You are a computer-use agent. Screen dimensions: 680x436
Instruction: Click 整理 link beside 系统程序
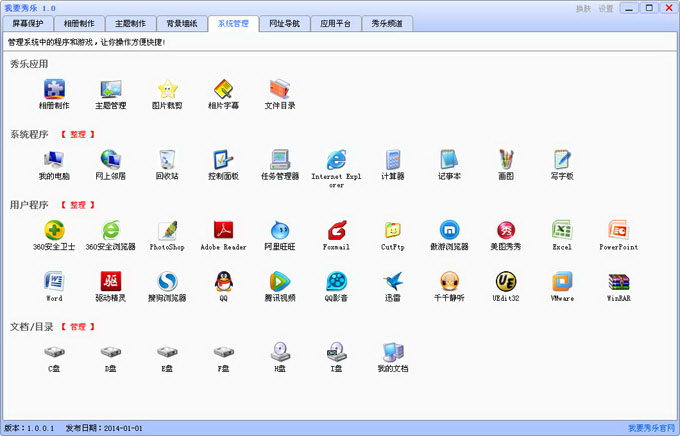78,134
